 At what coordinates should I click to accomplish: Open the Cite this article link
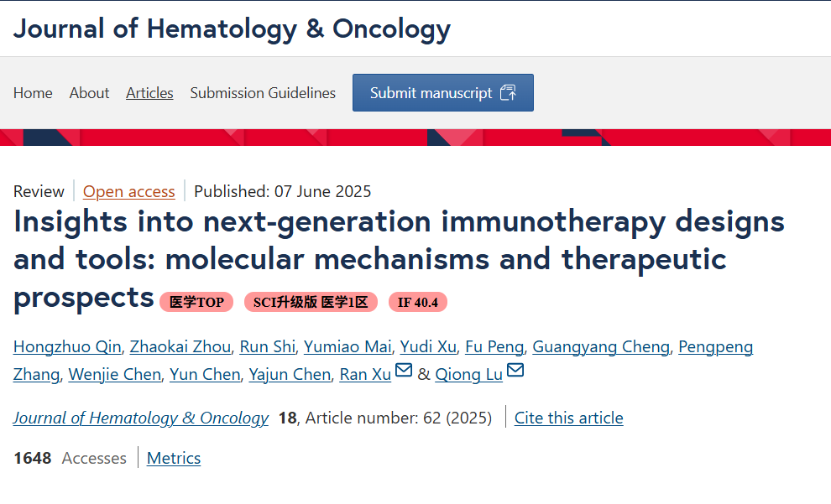pyautogui.click(x=568, y=418)
